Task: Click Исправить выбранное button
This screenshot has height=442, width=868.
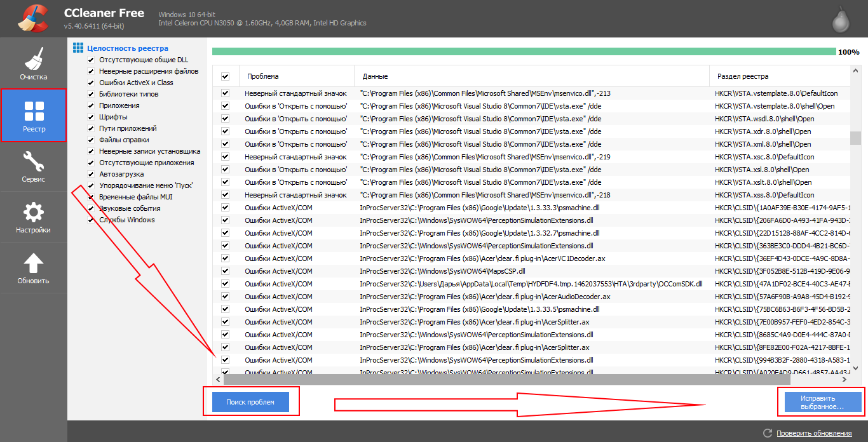Action: coord(822,402)
